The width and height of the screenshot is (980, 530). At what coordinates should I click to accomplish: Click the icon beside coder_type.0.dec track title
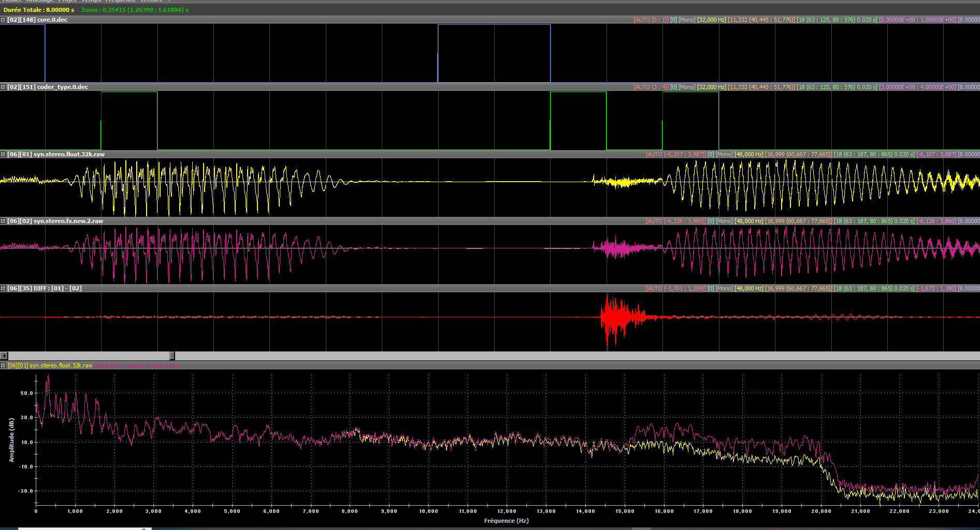pos(3,87)
